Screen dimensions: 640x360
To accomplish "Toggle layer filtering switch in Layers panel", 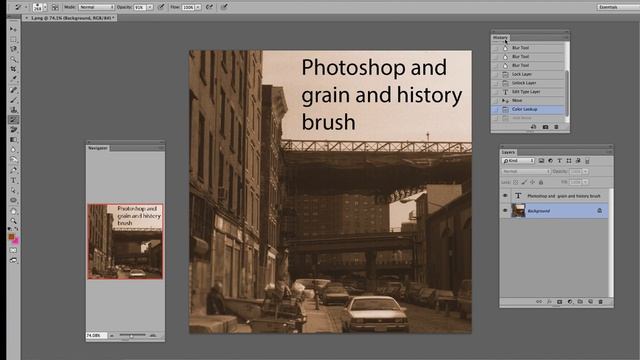I will tap(588, 161).
